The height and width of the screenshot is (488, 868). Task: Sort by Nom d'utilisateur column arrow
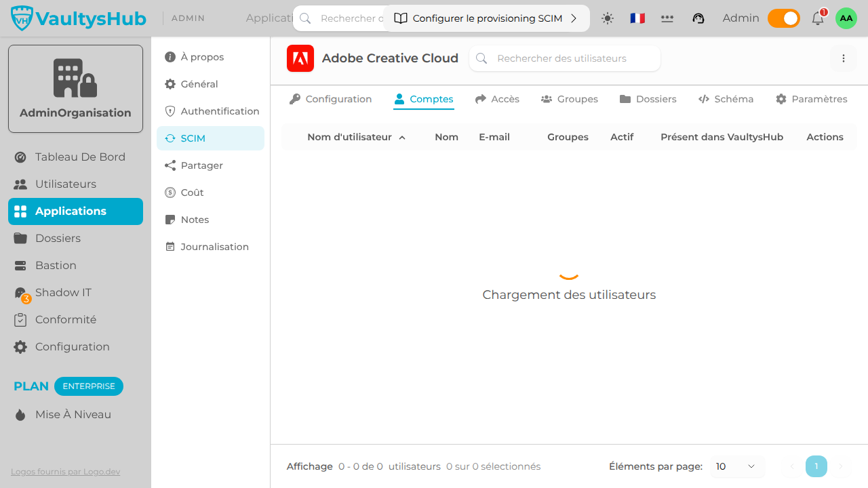[x=402, y=138]
